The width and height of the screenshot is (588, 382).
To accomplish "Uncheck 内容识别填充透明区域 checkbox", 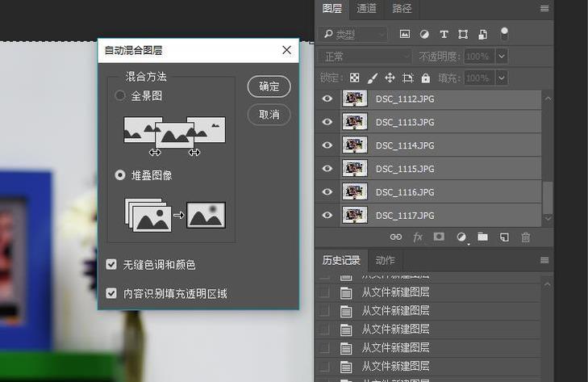I will 112,293.
